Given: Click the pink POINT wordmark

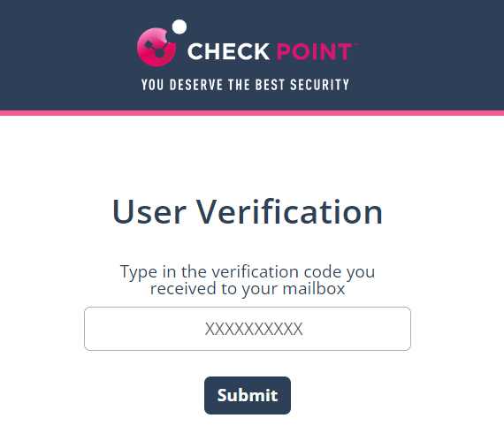Looking at the screenshot, I should [x=314, y=51].
